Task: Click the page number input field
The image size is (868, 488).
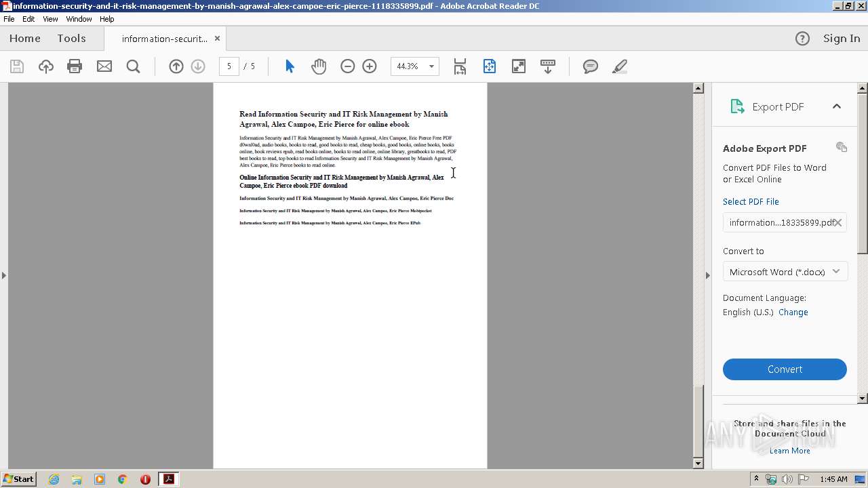Action: (x=229, y=66)
